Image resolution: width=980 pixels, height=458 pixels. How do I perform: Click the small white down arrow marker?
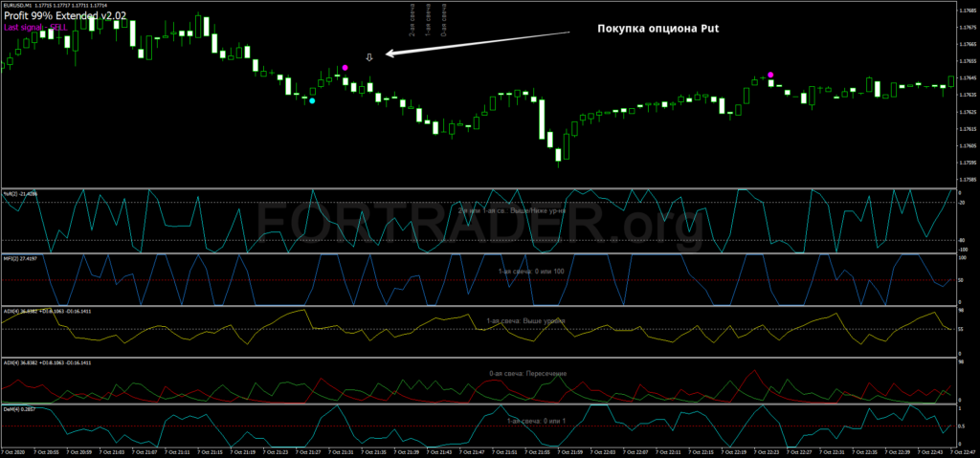coord(369,57)
